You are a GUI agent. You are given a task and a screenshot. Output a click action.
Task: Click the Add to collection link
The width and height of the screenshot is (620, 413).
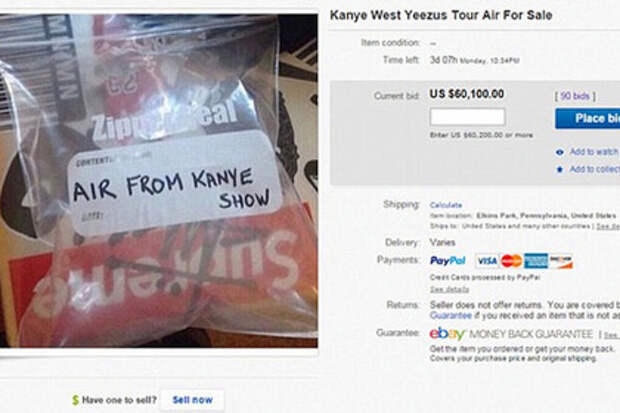click(595, 169)
